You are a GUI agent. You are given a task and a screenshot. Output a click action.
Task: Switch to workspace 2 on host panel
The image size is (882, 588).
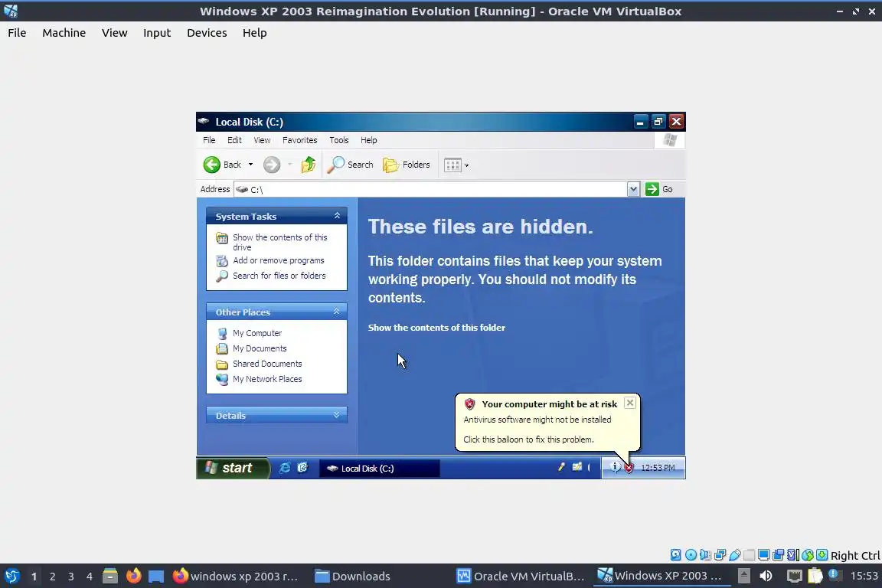(x=52, y=577)
